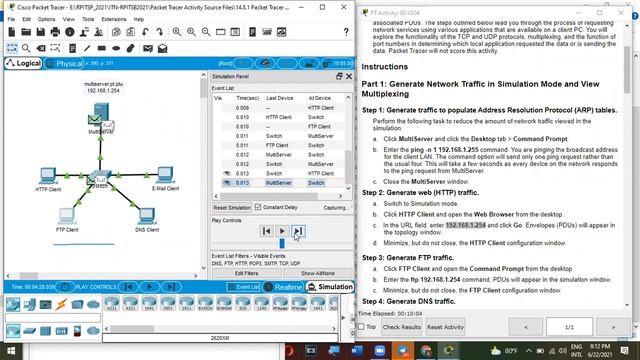Undo the last action
The height and width of the screenshot is (360, 640).
pyautogui.click(x=145, y=32)
